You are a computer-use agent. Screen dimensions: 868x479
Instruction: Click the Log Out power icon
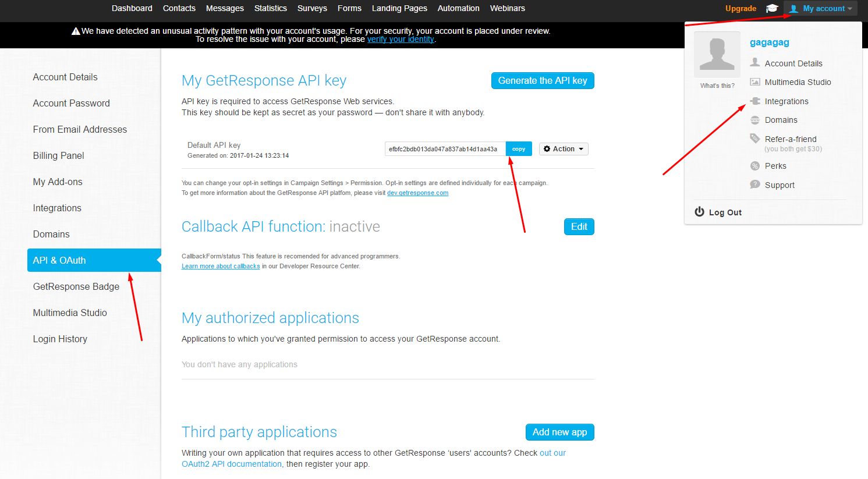point(700,212)
